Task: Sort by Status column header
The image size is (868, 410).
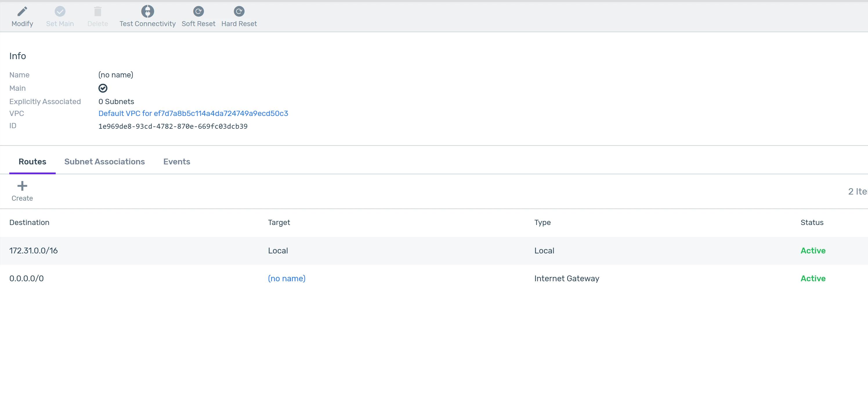Action: point(811,222)
